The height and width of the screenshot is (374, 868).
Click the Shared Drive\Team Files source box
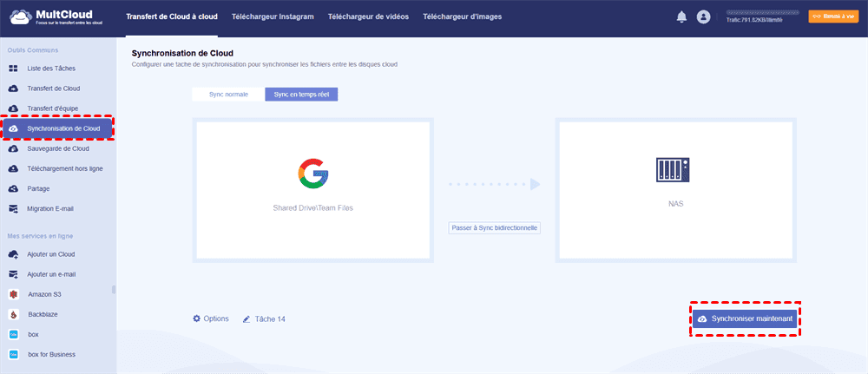click(312, 190)
